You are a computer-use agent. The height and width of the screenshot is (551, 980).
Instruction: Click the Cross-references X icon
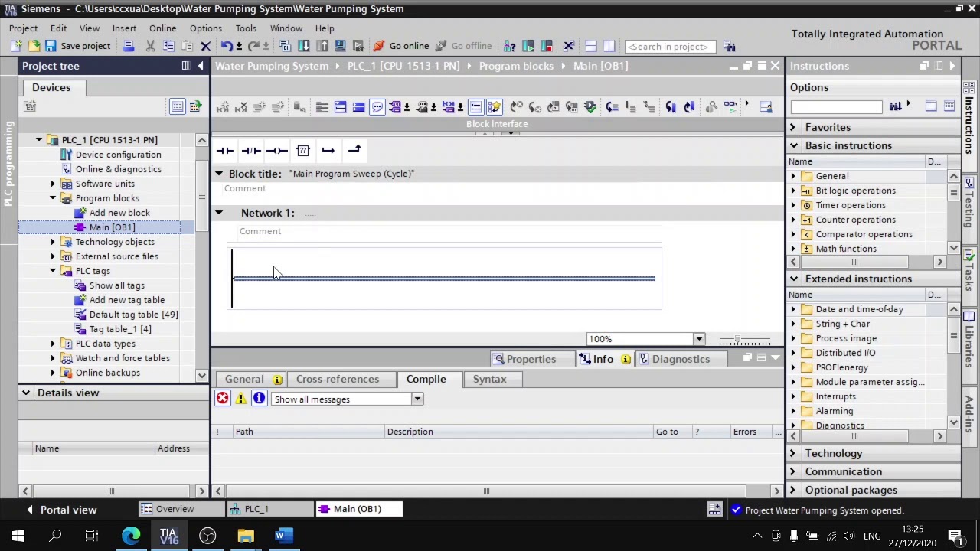[569, 46]
